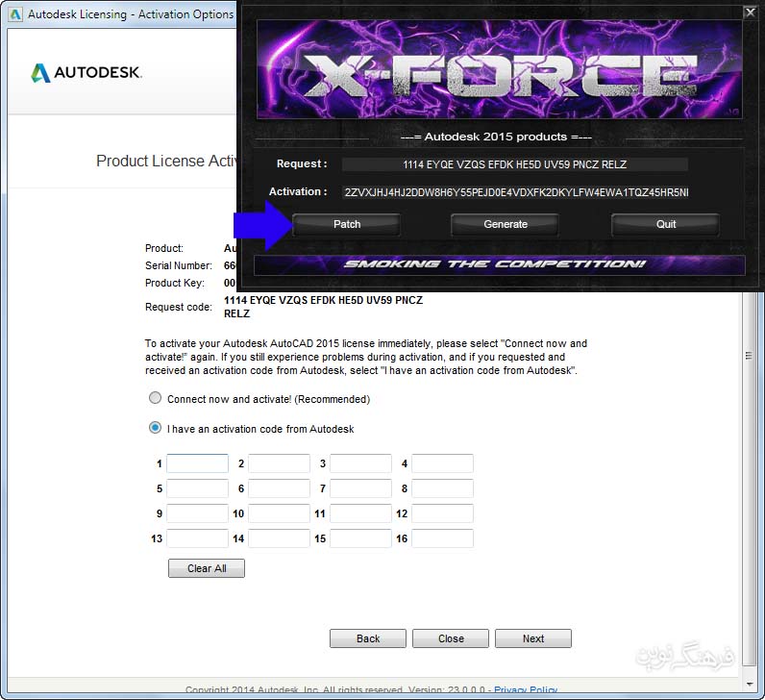
Task: Click activation code field 4
Action: (x=442, y=463)
